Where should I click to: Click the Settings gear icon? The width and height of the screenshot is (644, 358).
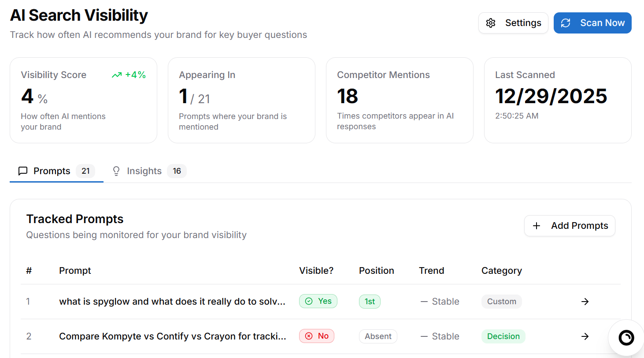tap(491, 22)
